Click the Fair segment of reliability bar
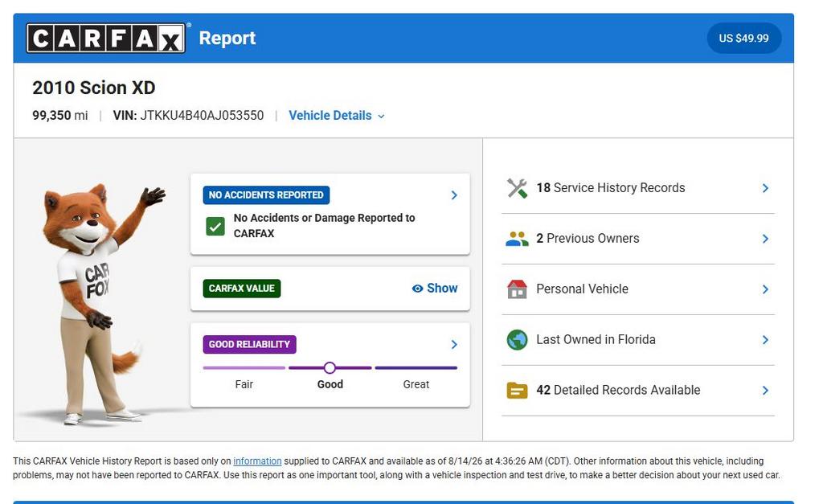The height and width of the screenshot is (504, 823). (x=244, y=367)
